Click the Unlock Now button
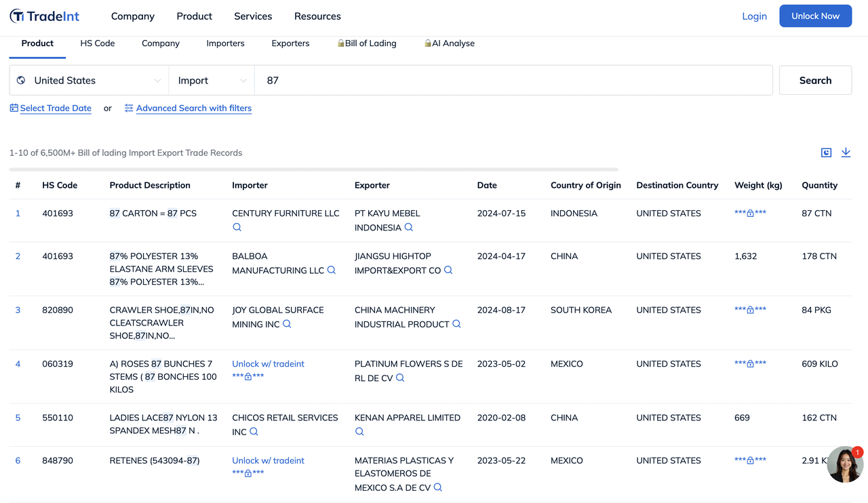 pos(815,16)
